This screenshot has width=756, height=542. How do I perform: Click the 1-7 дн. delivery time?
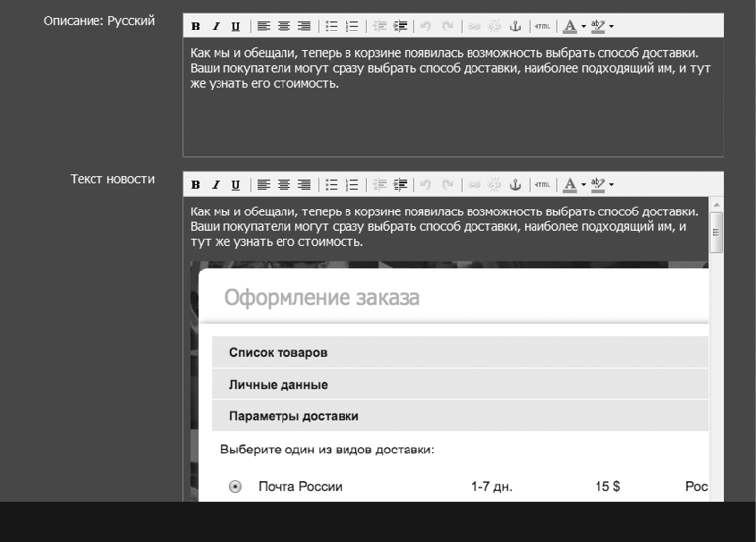click(492, 487)
